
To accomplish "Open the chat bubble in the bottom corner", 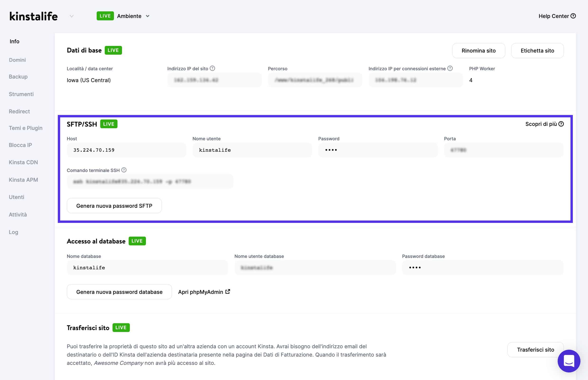I will tap(569, 361).
